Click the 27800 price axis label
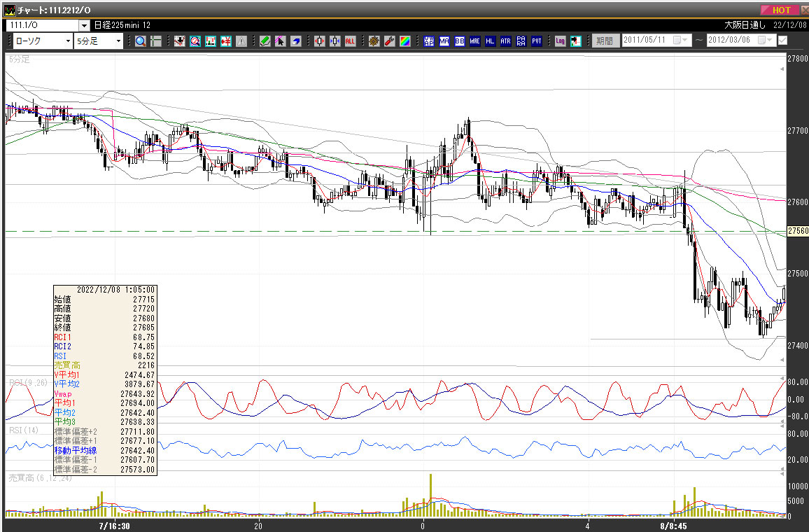Image resolution: width=809 pixels, height=532 pixels. tap(798, 59)
